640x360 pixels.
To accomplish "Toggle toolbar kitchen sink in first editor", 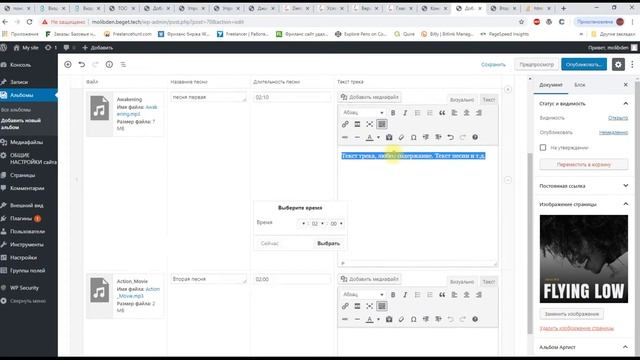I will coord(382,124).
